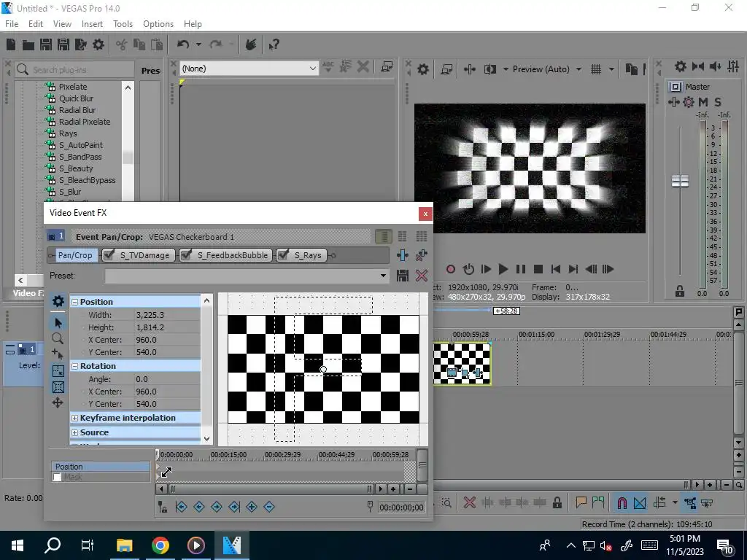Screen dimensions: 747x560
Task: Open the Tools menu
Action: 123,24
